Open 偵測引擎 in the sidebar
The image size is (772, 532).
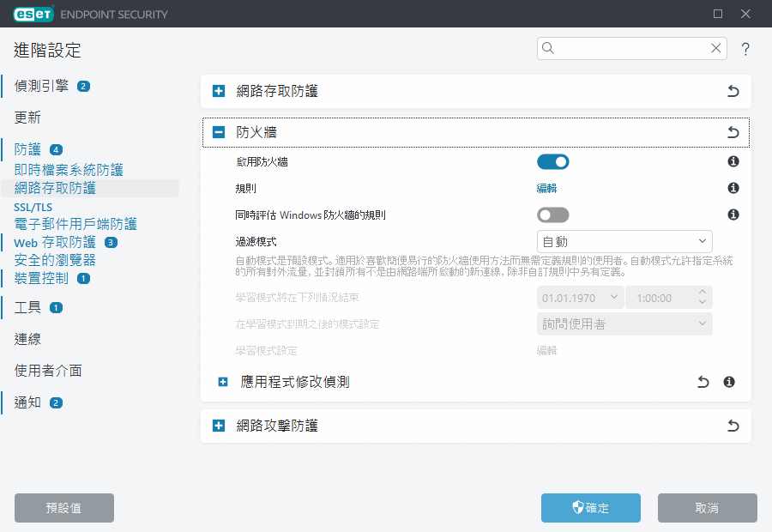(x=41, y=86)
